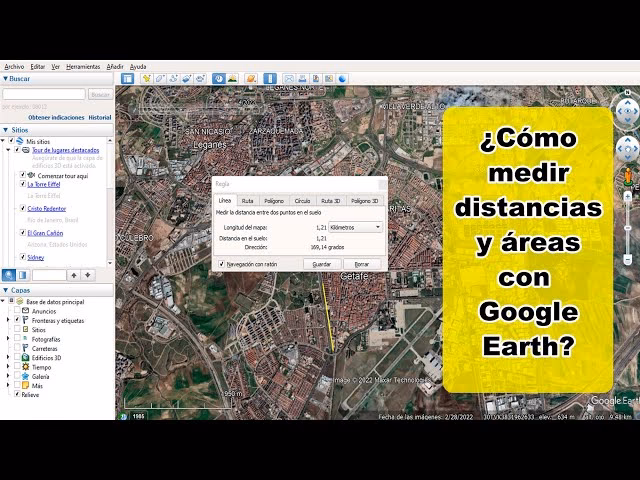Open the Historial link

pos(100,118)
